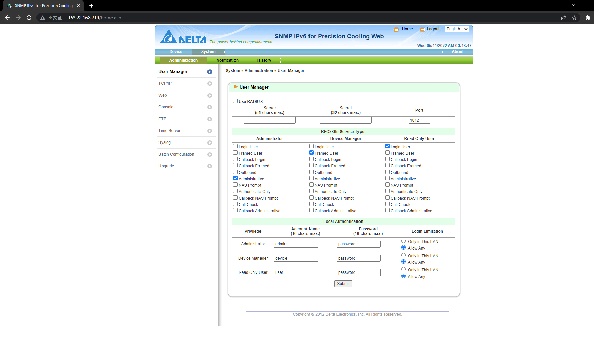
Task: Switch to Notification sub-tab
Action: click(227, 60)
